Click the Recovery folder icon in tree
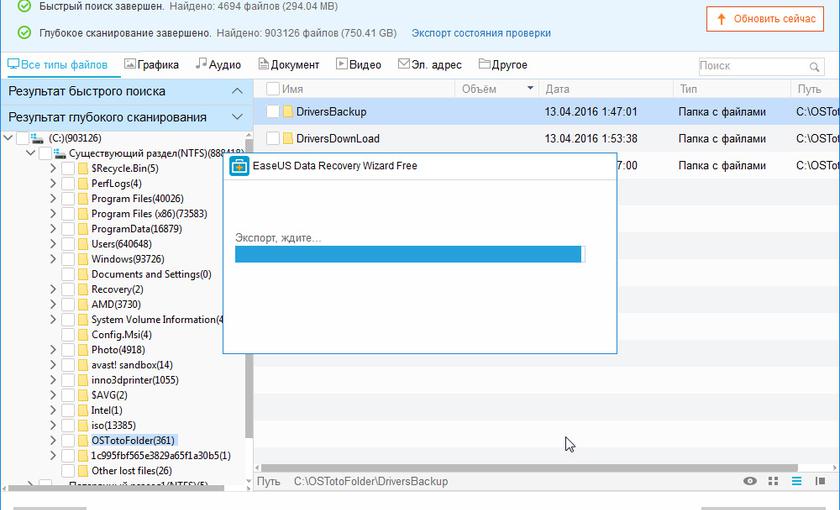The height and width of the screenshot is (510, 840). coord(82,289)
